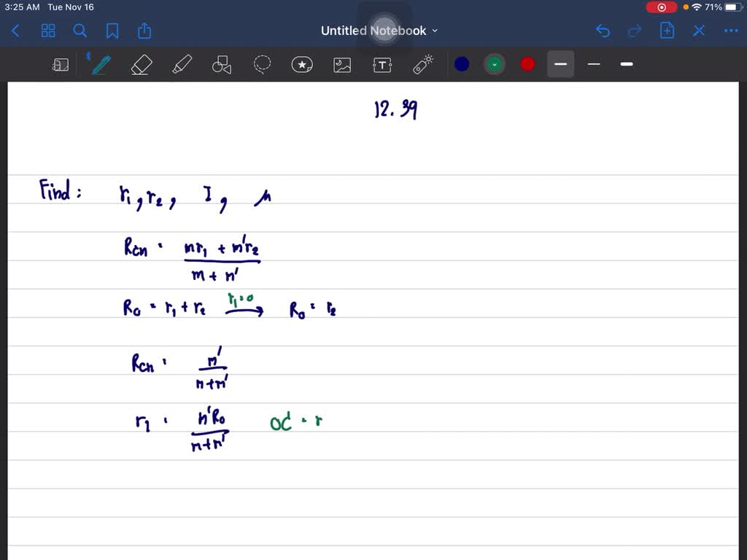Select the Pen tool
The height and width of the screenshot is (560, 747).
point(100,64)
